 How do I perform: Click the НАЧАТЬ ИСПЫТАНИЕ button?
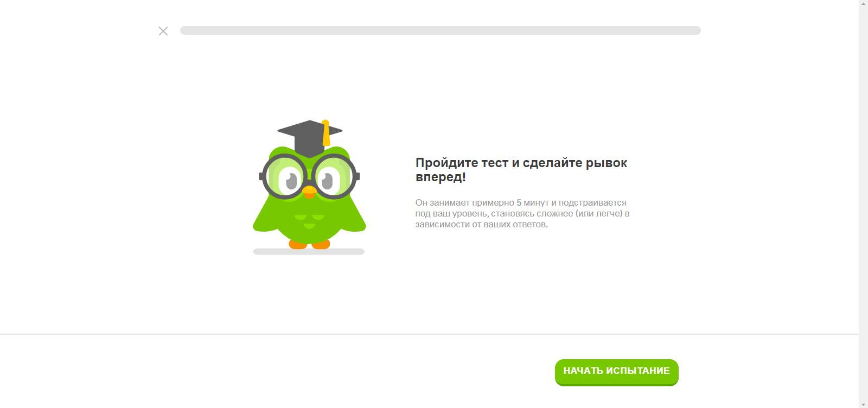[x=616, y=372]
